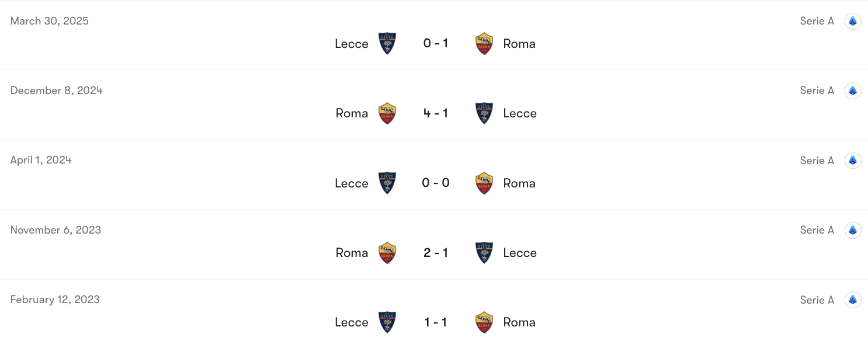Image resolution: width=868 pixels, height=341 pixels.
Task: Click the Lecce crest in the February 12 match
Action: [x=387, y=322]
